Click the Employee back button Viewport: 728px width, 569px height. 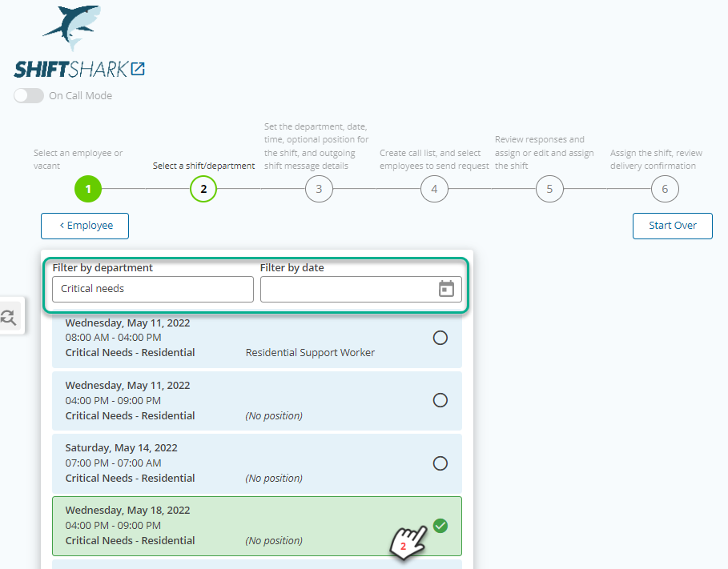(85, 226)
